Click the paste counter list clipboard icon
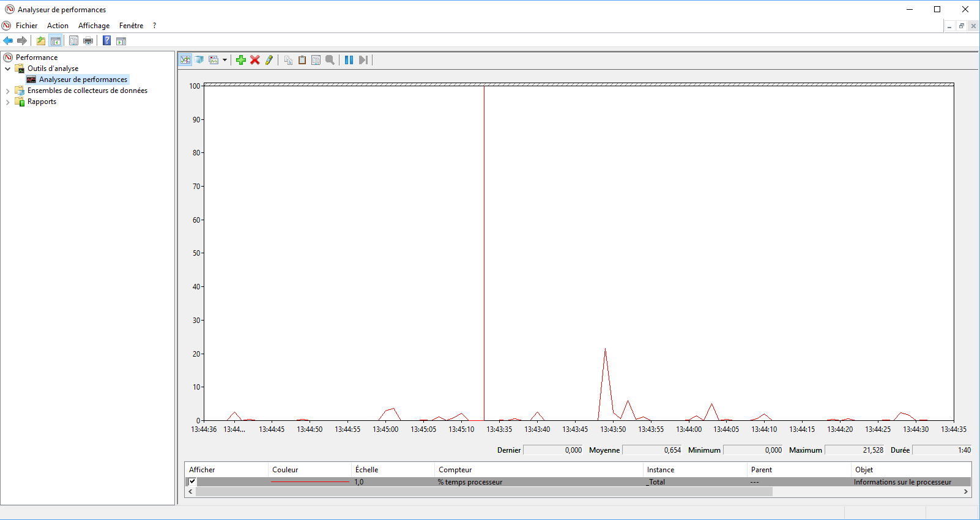This screenshot has height=520, width=980. coord(302,60)
